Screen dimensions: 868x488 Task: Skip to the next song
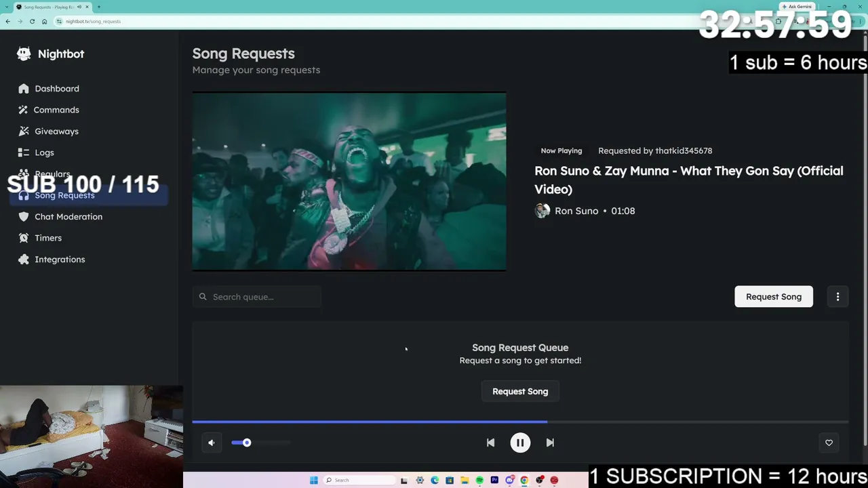[x=550, y=443]
